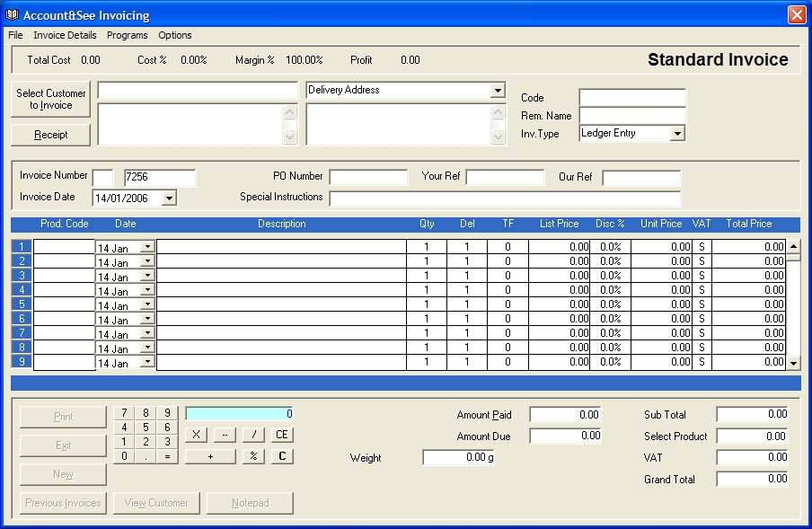
Task: Open the date dropdown on row 1
Action: click(x=147, y=247)
